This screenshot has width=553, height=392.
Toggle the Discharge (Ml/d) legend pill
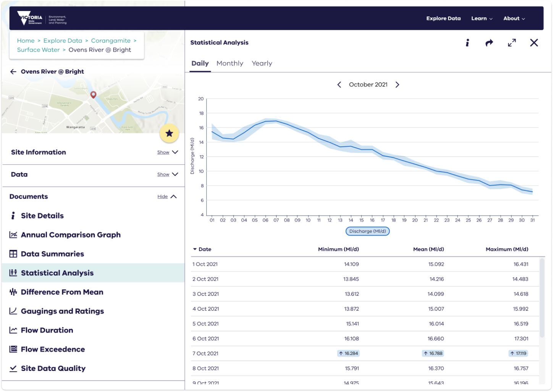[367, 231]
